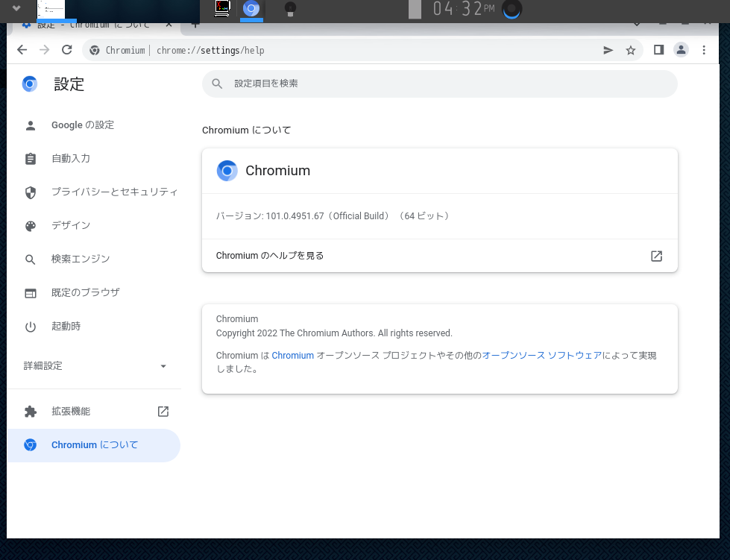Open the window thumbnail in the top panel
Screen dimensions: 730x560
[x=51, y=9]
